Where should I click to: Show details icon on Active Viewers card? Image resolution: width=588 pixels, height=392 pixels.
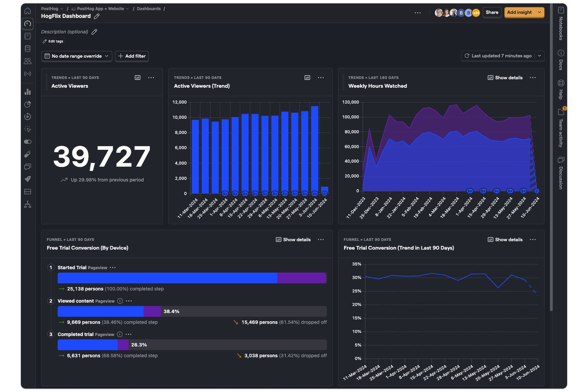137,78
